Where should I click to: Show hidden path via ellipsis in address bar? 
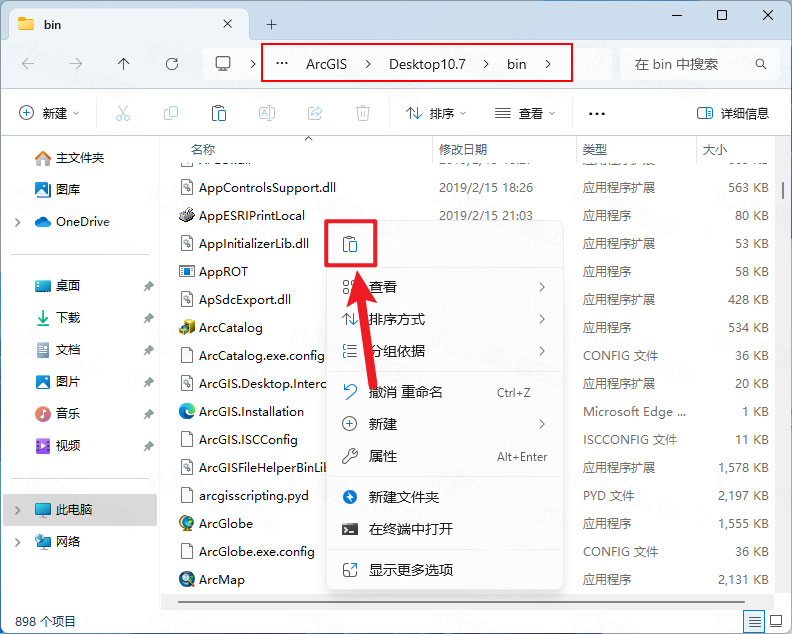[x=282, y=64]
